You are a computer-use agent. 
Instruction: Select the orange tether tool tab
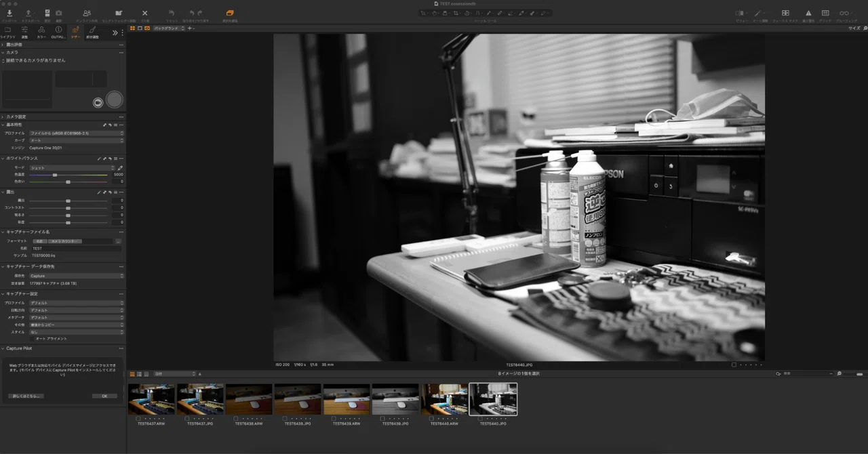[75, 31]
